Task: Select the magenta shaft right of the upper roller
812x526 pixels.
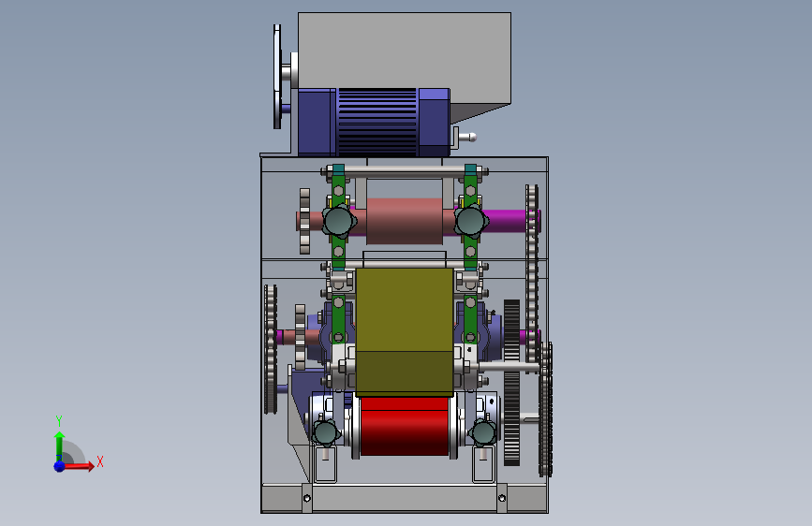Action: 507,221
